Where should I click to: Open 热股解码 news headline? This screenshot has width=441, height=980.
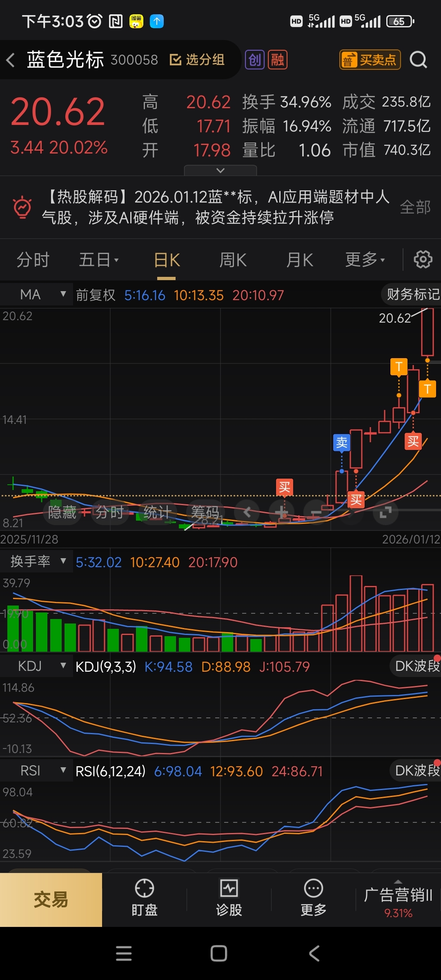click(x=216, y=207)
